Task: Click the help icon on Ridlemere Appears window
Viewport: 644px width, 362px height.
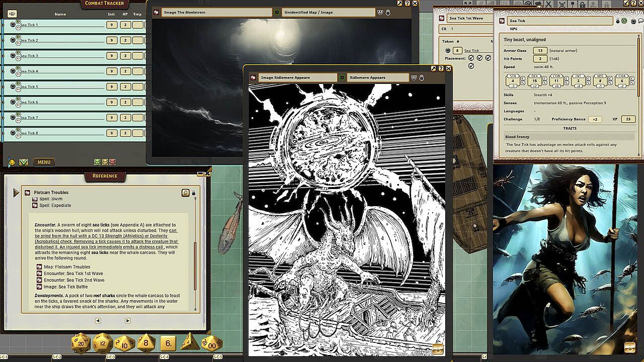Action: 440,69
